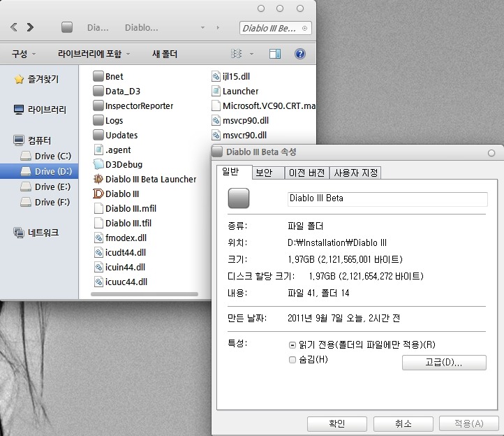Screen dimensions: 504x436
Task: Select 즐겨찾기 in the navigation pane
Action: (36, 79)
